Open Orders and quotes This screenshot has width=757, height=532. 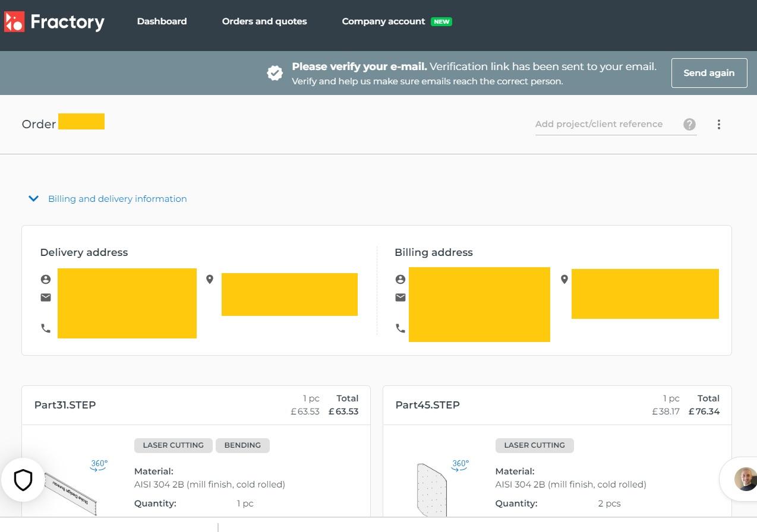point(264,21)
